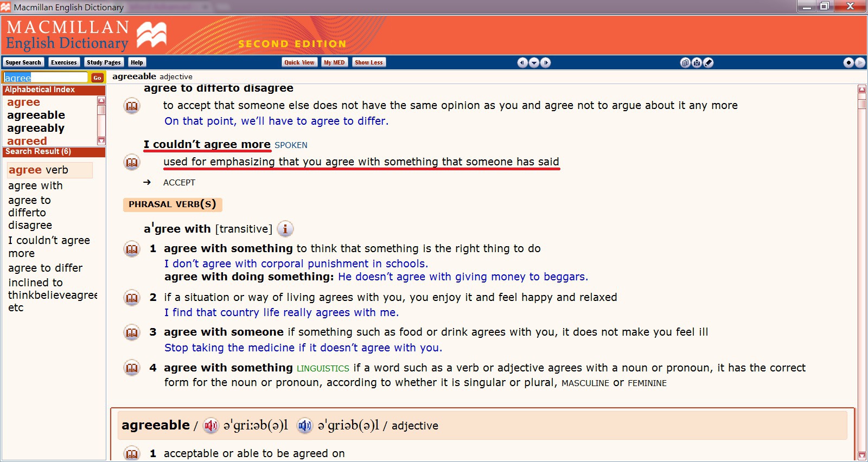Click the Show Less button

pyautogui.click(x=369, y=62)
